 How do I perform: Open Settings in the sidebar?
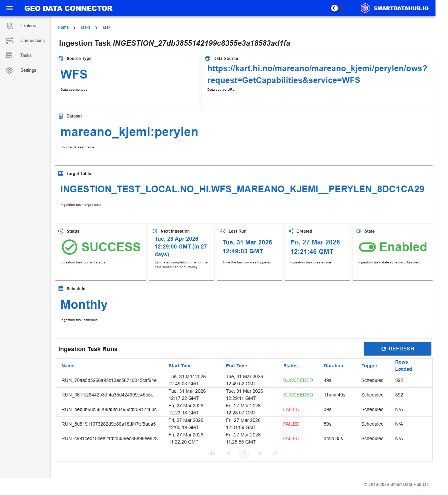[28, 70]
